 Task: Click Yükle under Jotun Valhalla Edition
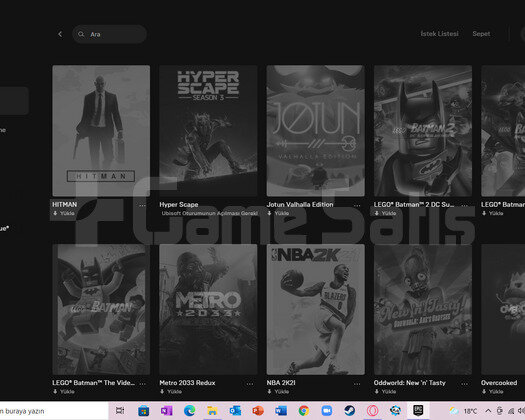[x=278, y=213]
